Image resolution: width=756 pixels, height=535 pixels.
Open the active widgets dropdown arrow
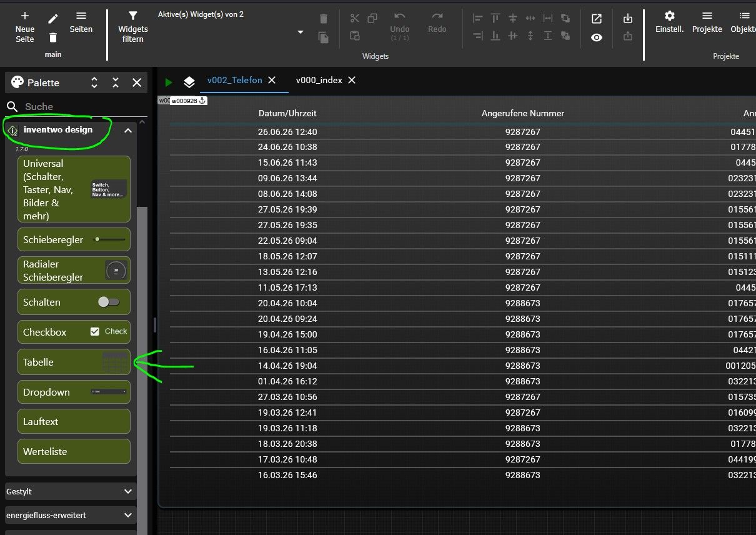pyautogui.click(x=301, y=32)
